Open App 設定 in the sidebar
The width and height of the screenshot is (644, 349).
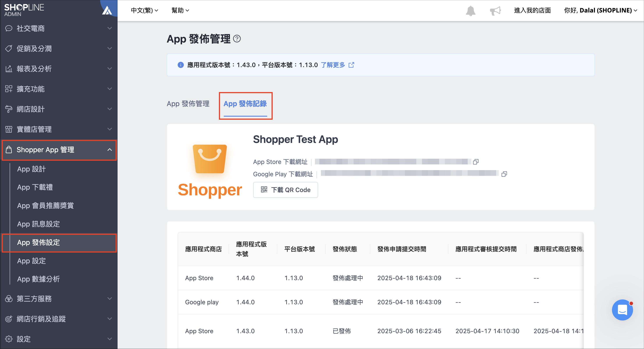click(x=32, y=261)
